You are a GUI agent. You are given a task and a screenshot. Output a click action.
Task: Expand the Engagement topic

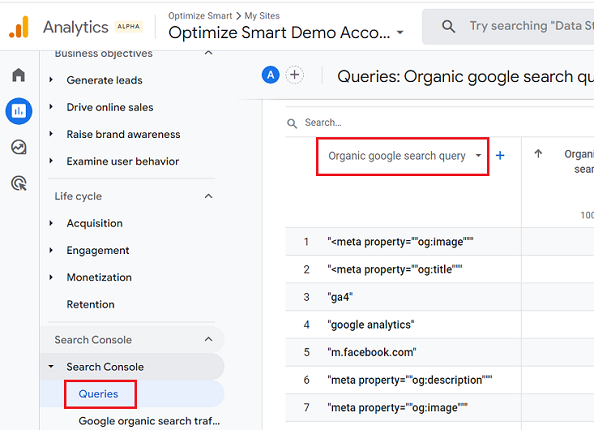(x=51, y=250)
